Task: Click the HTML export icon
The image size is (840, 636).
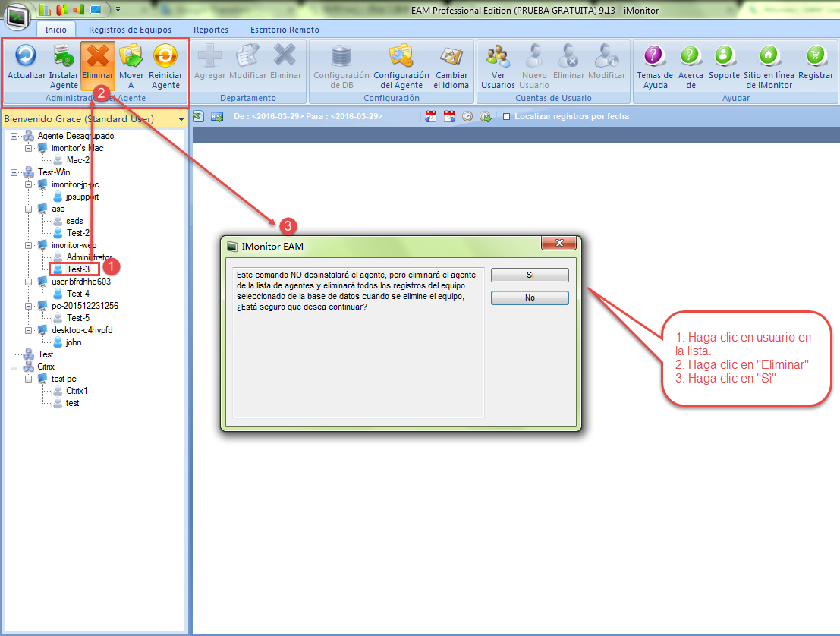Action: pyautogui.click(x=217, y=116)
